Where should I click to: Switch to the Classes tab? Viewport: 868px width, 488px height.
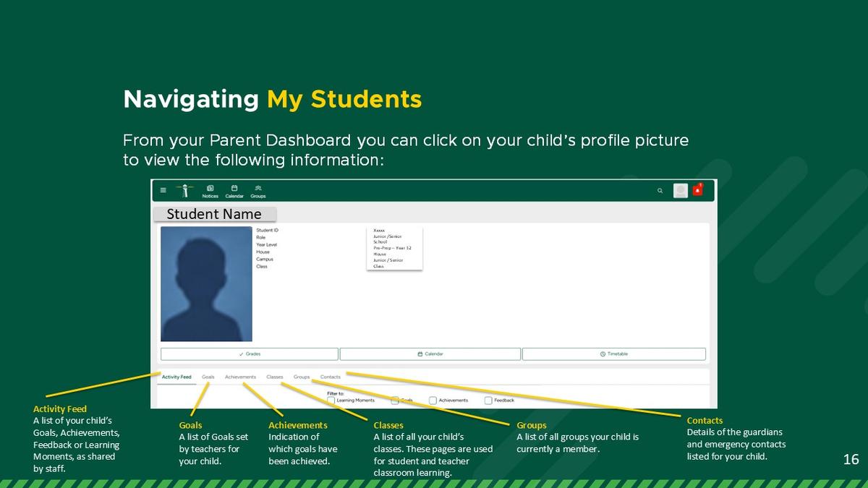pyautogui.click(x=275, y=377)
